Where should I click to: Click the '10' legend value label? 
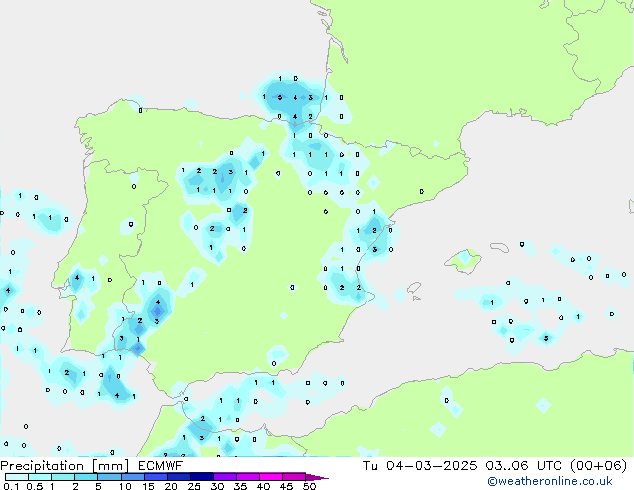pos(125,486)
